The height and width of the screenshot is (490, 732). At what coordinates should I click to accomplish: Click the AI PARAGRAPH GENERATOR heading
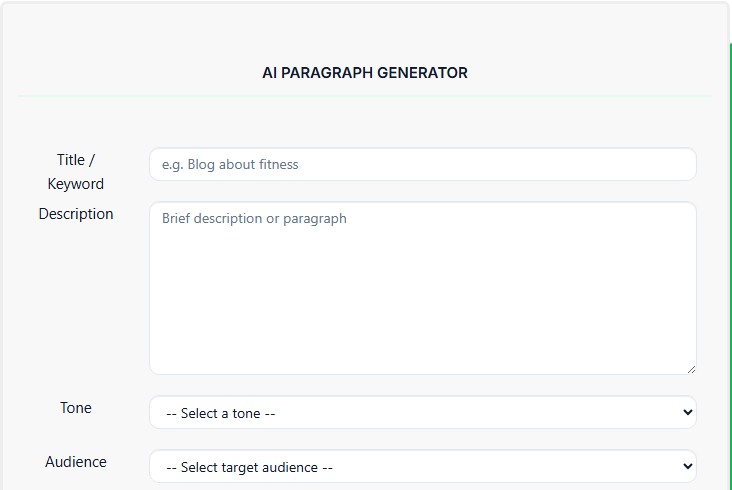point(365,73)
